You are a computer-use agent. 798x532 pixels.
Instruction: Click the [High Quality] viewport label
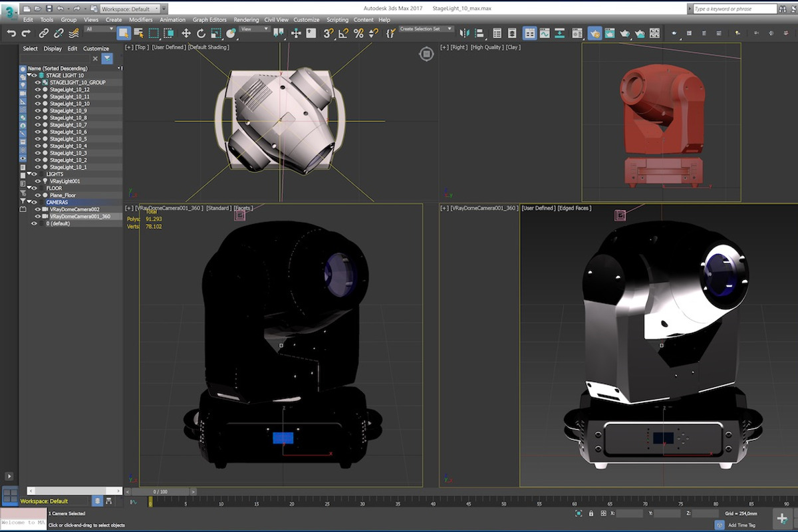point(486,47)
